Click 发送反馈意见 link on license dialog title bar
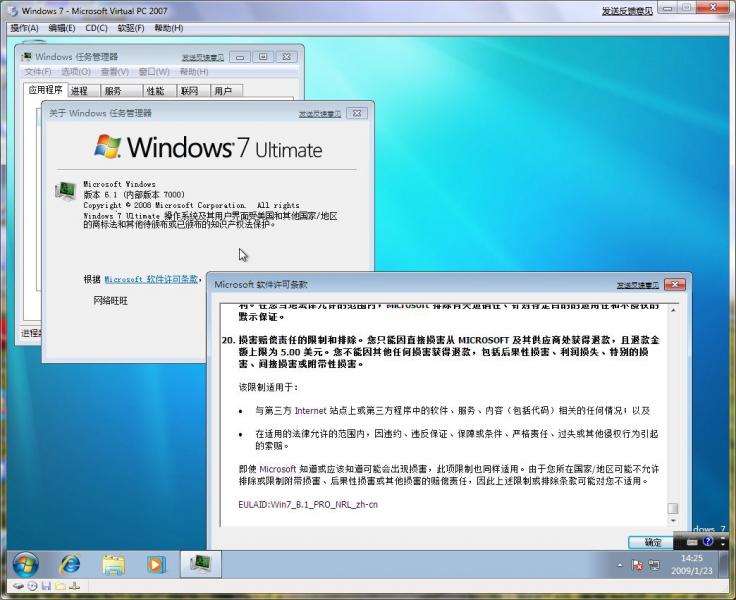Image resolution: width=736 pixels, height=600 pixels. tap(637, 285)
